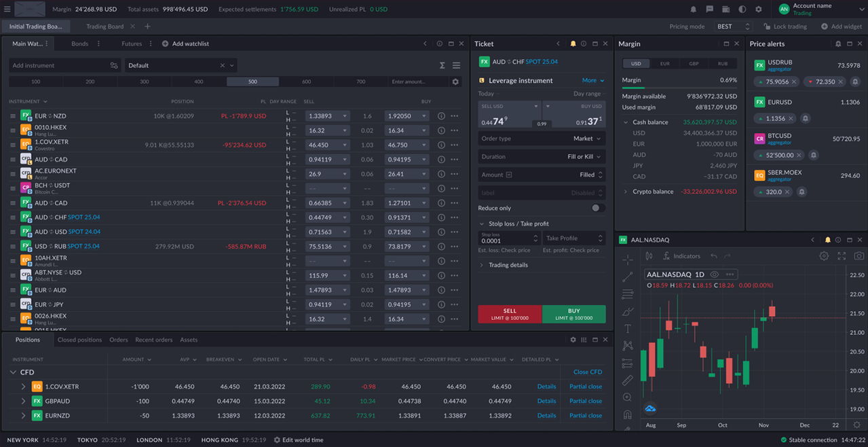This screenshot has height=447, width=868.
Task: Open the Bonds watchlist tab
Action: point(79,43)
